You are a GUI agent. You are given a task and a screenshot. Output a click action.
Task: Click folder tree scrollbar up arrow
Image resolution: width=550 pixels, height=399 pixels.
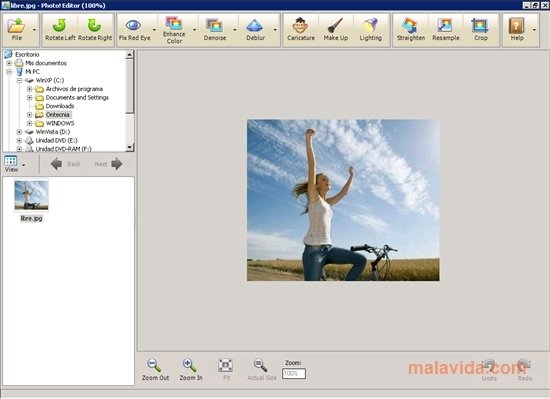[129, 54]
